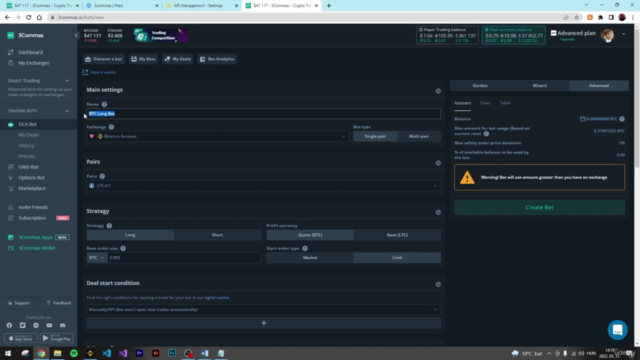Screen dimensions: 640x360
Task: Expand the Smart Trading section
Action: coord(67,81)
